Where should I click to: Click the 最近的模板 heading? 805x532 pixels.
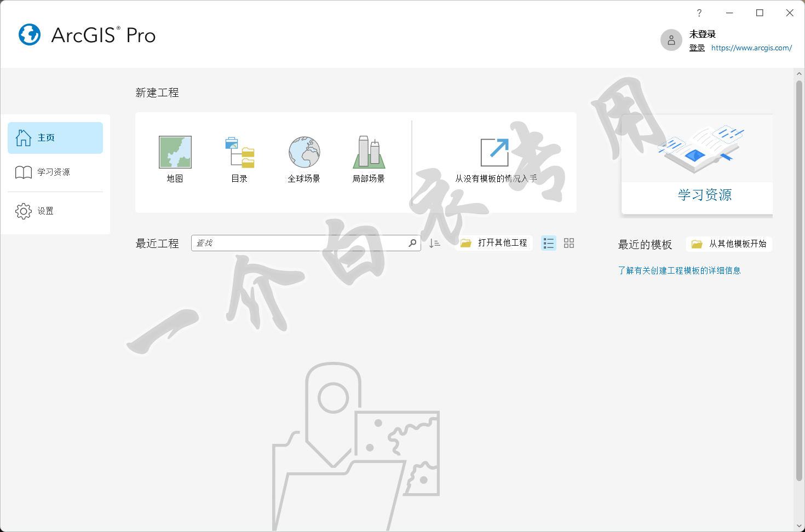point(645,245)
